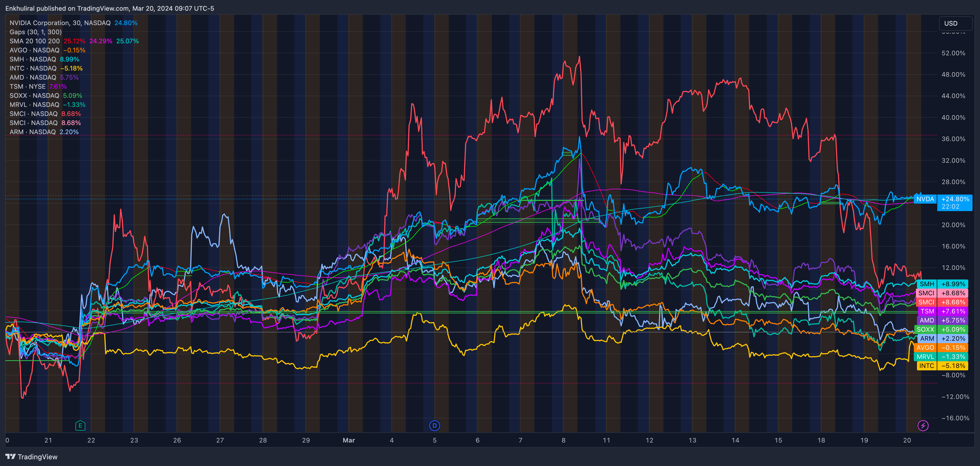Click the NVIDIA Corporation legend title
Image resolution: width=980 pixels, height=466 pixels.
60,23
